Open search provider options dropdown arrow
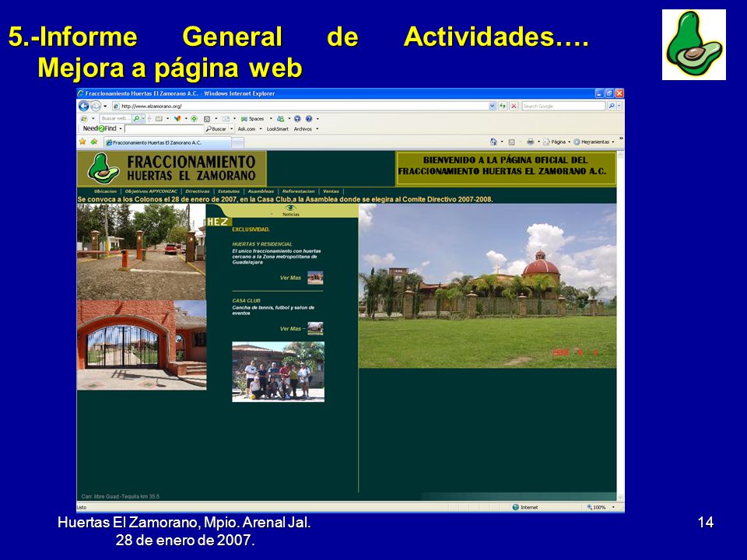The width and height of the screenshot is (747, 560). pos(619,107)
